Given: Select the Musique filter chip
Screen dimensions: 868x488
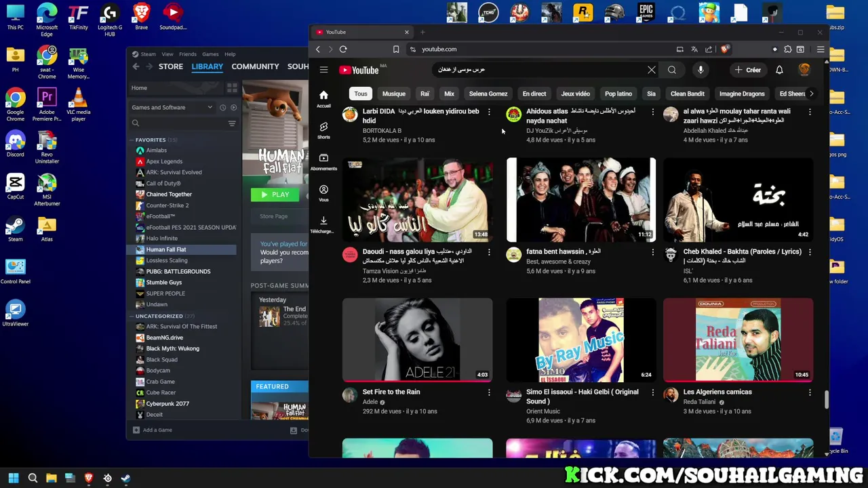Looking at the screenshot, I should coord(394,94).
